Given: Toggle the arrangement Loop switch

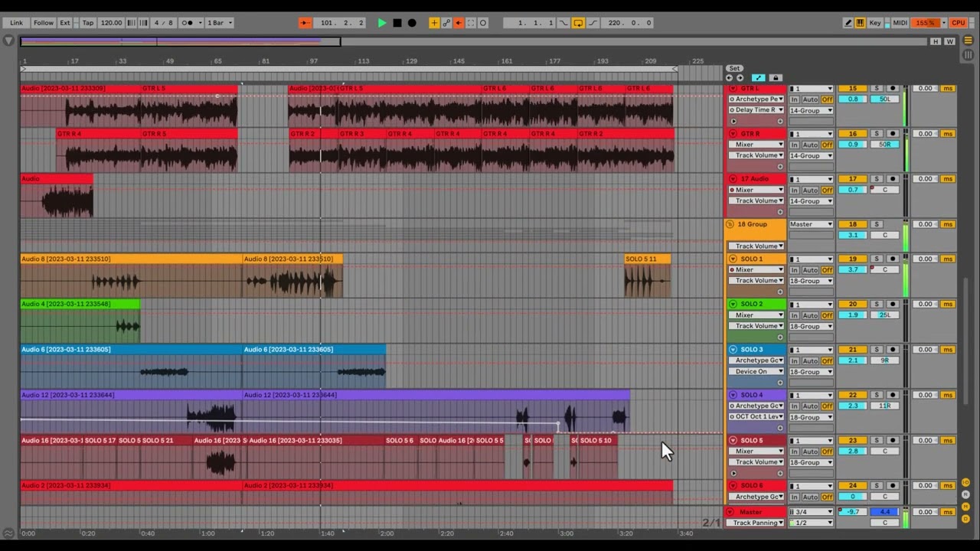Looking at the screenshot, I should pyautogui.click(x=578, y=23).
